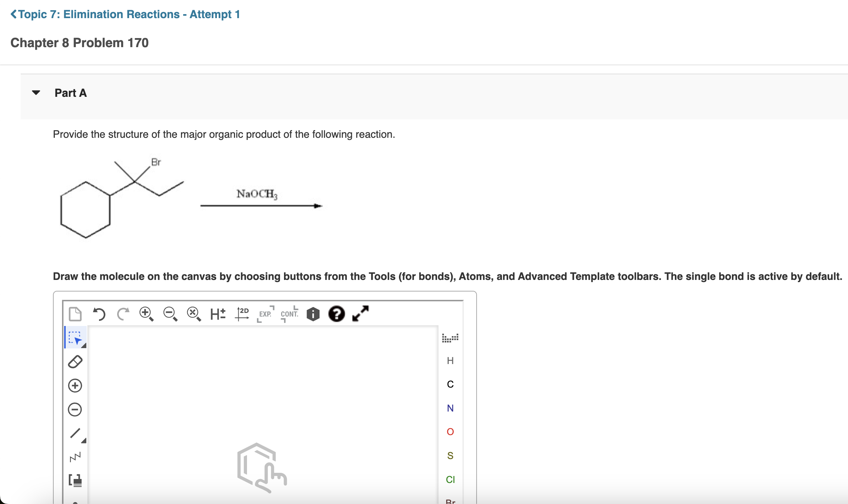Choose Chlorine from the atom sidebar
Image resolution: width=848 pixels, height=504 pixels.
coord(450,479)
